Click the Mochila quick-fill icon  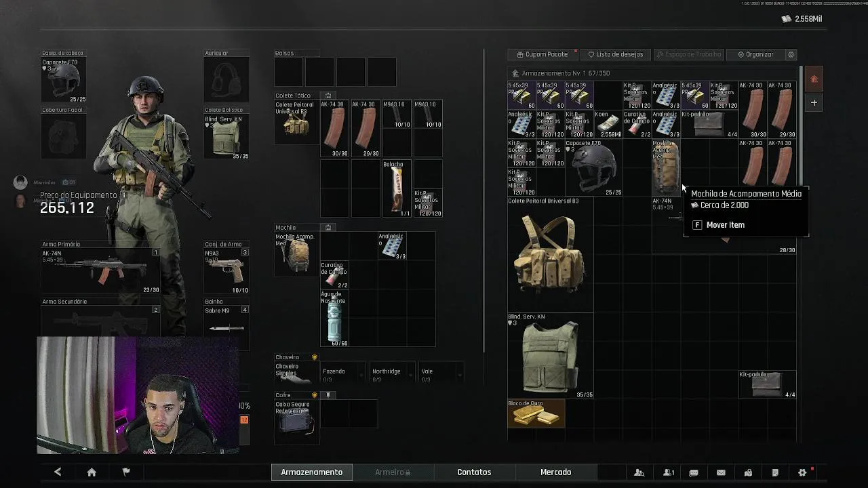(x=328, y=228)
